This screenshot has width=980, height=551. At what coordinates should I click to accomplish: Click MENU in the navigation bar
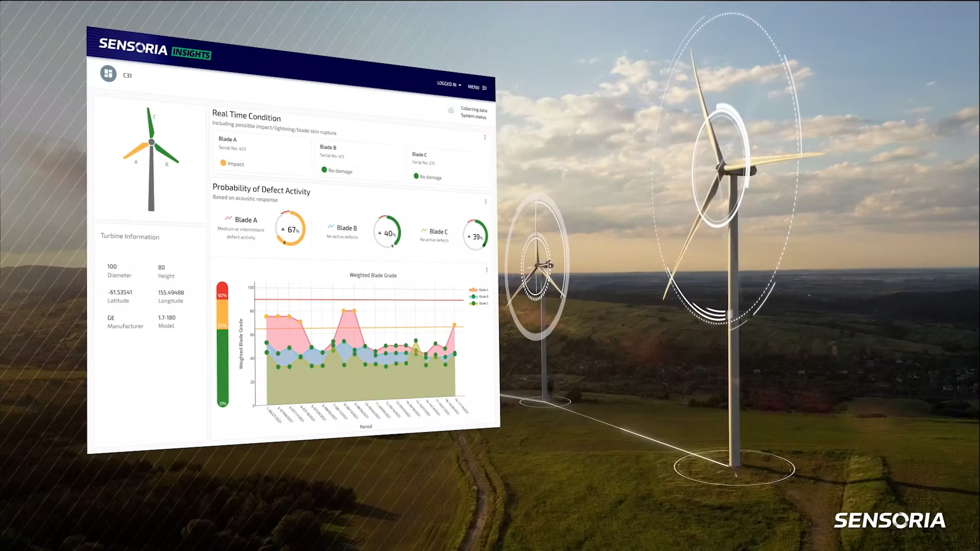tap(474, 87)
